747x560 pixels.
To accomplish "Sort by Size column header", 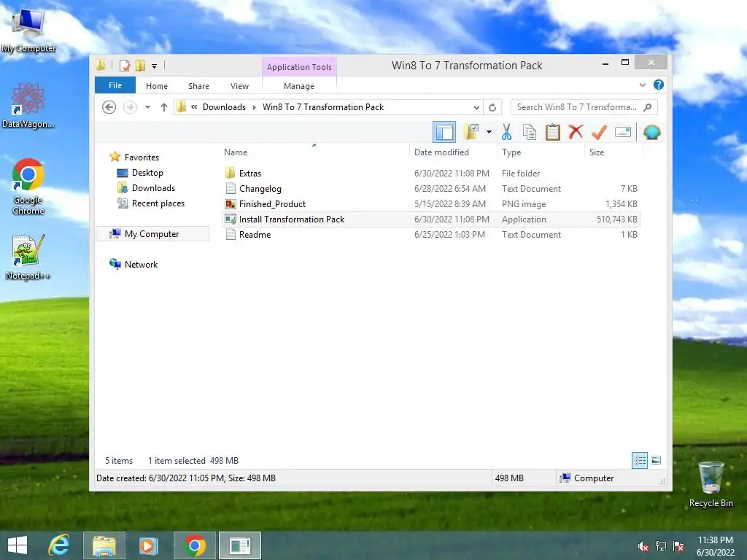I will (597, 152).
